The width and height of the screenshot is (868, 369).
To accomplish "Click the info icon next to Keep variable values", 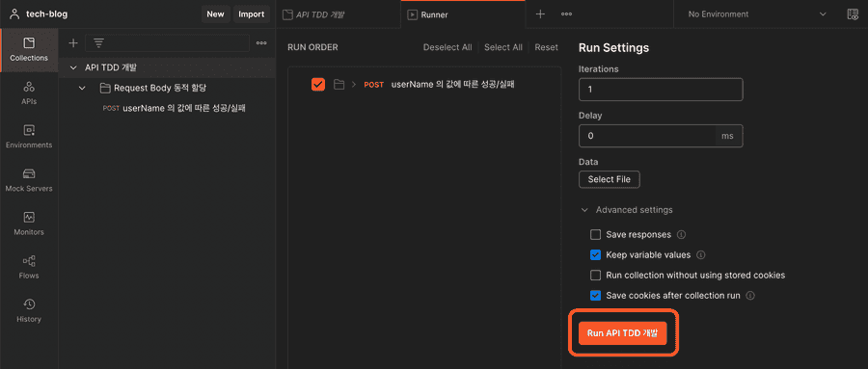I will (x=701, y=255).
